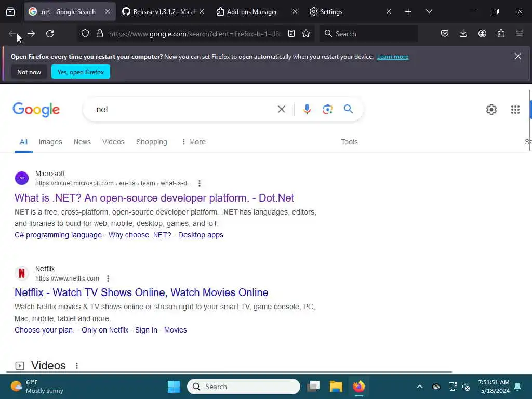Open Google apps grid
The height and width of the screenshot is (399, 532).
515,110
